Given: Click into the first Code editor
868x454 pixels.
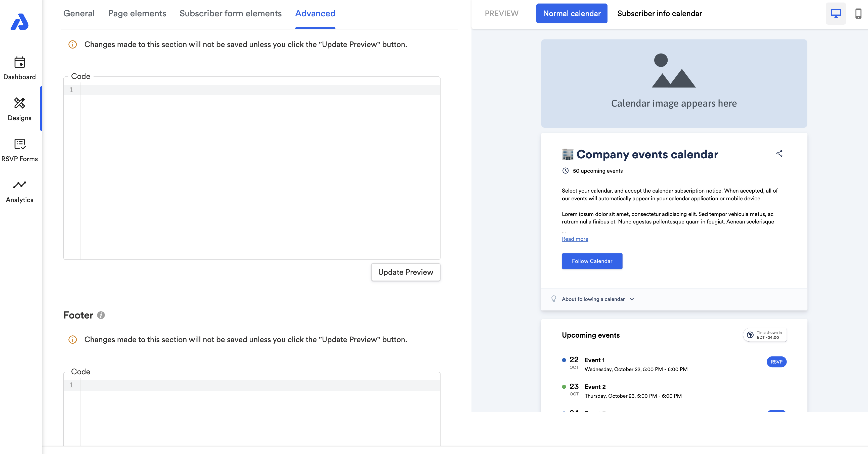Looking at the screenshot, I should tap(259, 168).
